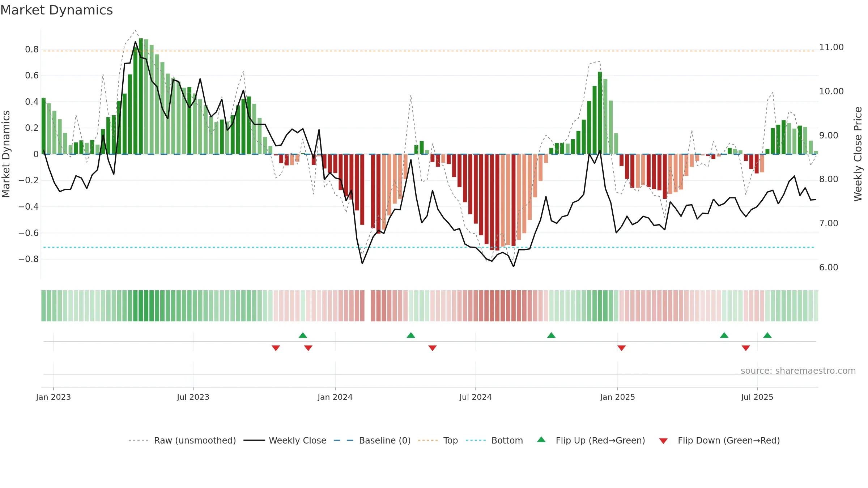This screenshot has height=488, width=868.
Task: Click the last green flip-up marker, just after Jul 2025
Action: click(767, 335)
